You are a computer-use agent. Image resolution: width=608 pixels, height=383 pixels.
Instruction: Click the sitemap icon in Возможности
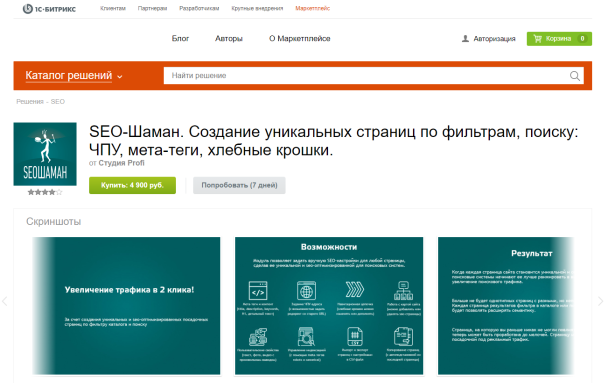(403, 291)
